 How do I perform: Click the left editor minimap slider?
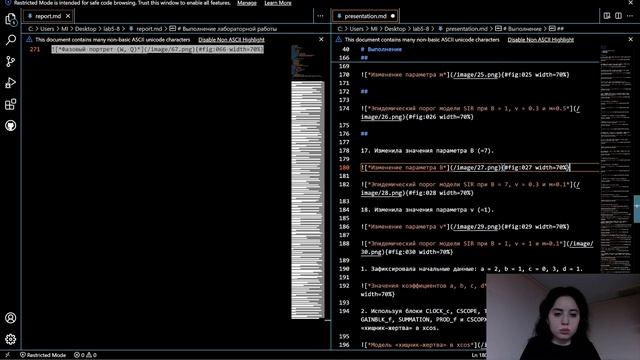coord(307,200)
